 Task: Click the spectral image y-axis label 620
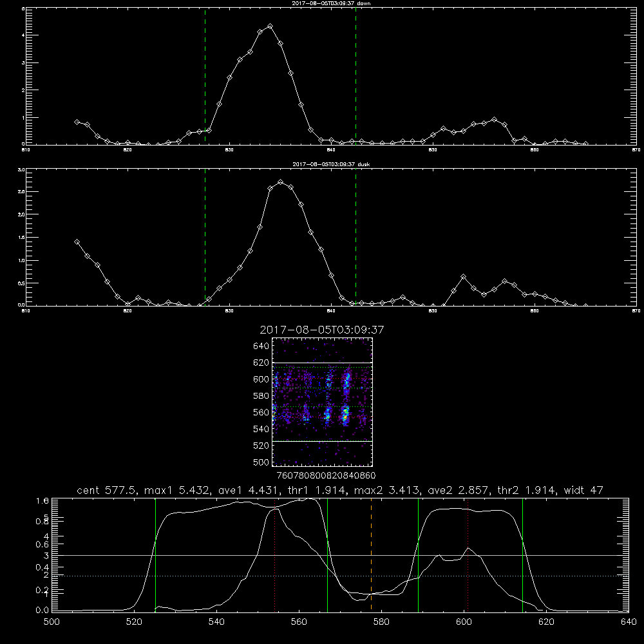click(x=261, y=363)
